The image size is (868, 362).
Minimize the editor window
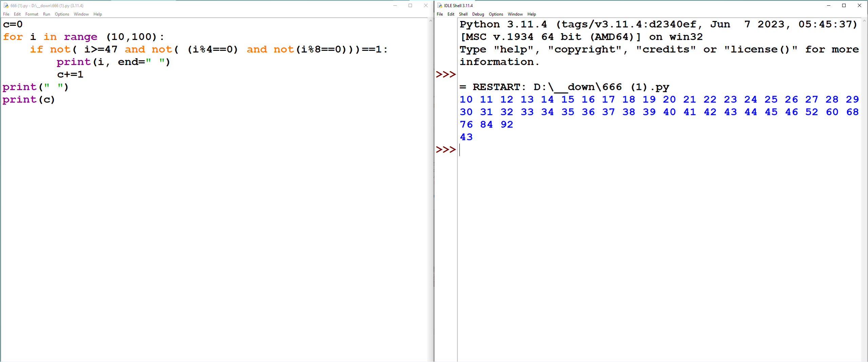tap(395, 5)
